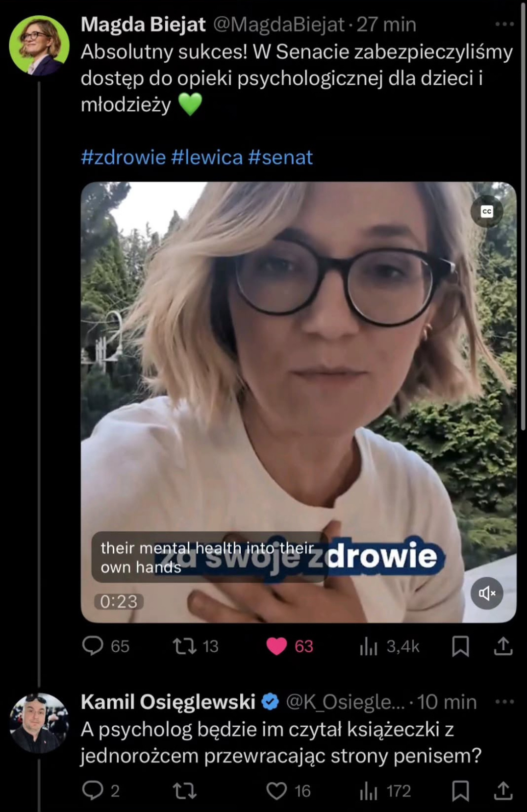Viewport: 527px width, 812px height.
Task: View analytics showing 3,4k views
Action: point(368,646)
